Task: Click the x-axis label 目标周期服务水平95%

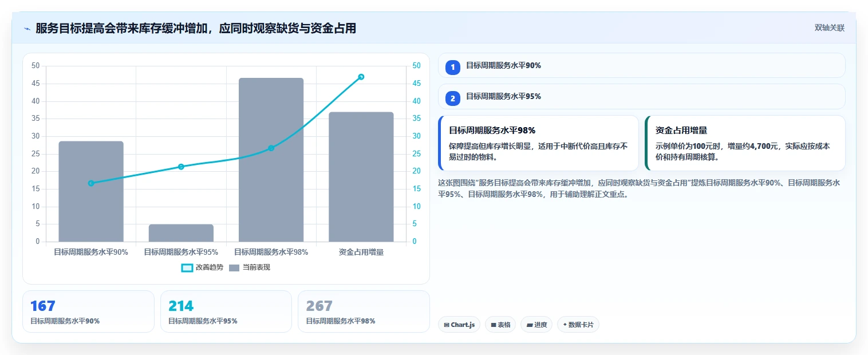Action: click(x=181, y=252)
